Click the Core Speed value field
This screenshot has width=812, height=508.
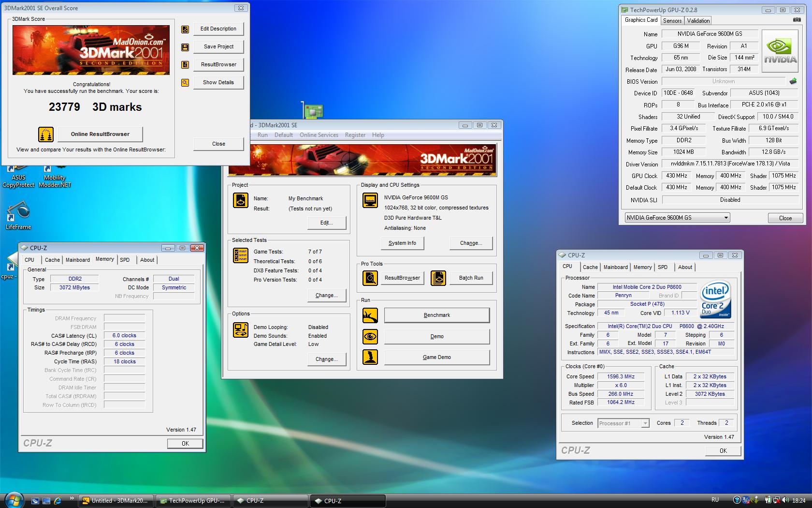click(621, 377)
